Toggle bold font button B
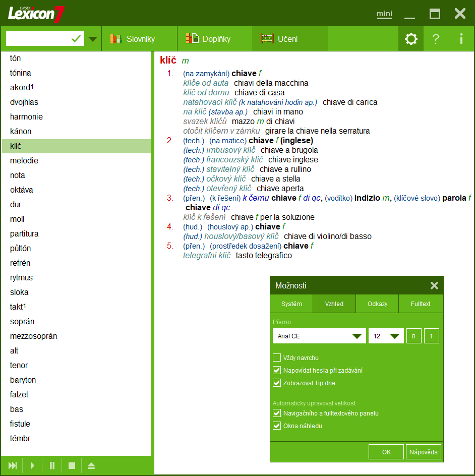The height and width of the screenshot is (476, 475). pyautogui.click(x=413, y=336)
